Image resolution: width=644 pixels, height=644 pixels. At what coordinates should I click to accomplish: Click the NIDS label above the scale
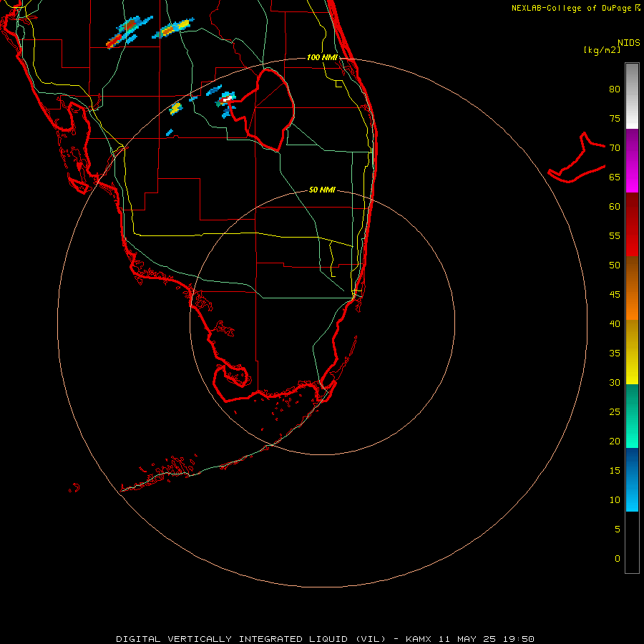pos(629,43)
